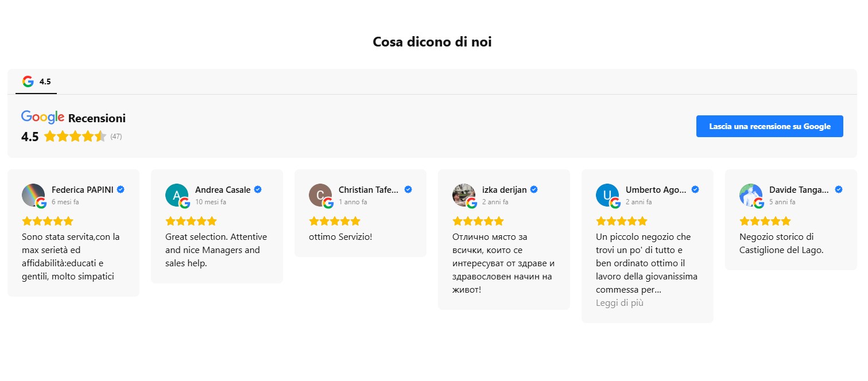The image size is (868, 381).
Task: Open Davide Tanga's reviewer name link
Action: coord(799,190)
